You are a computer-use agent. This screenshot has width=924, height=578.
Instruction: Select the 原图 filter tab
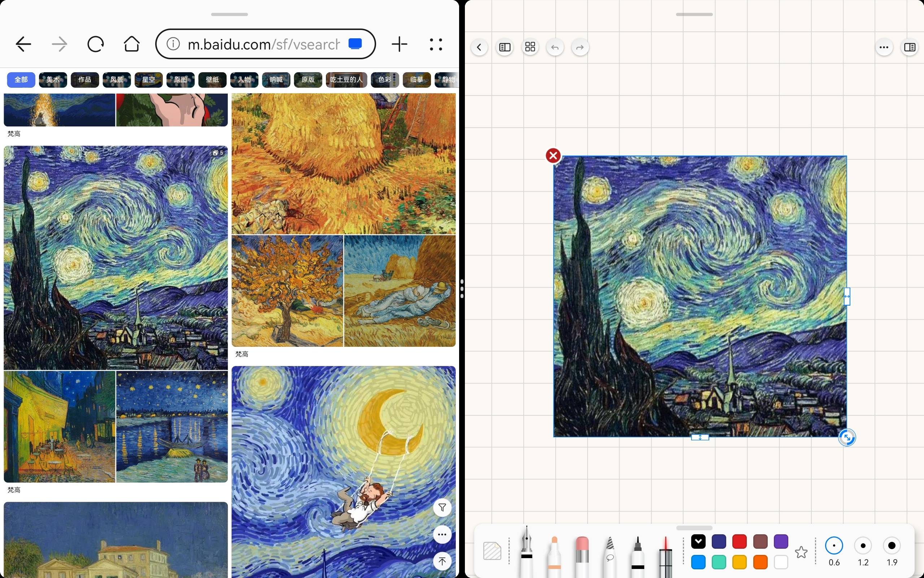point(180,79)
